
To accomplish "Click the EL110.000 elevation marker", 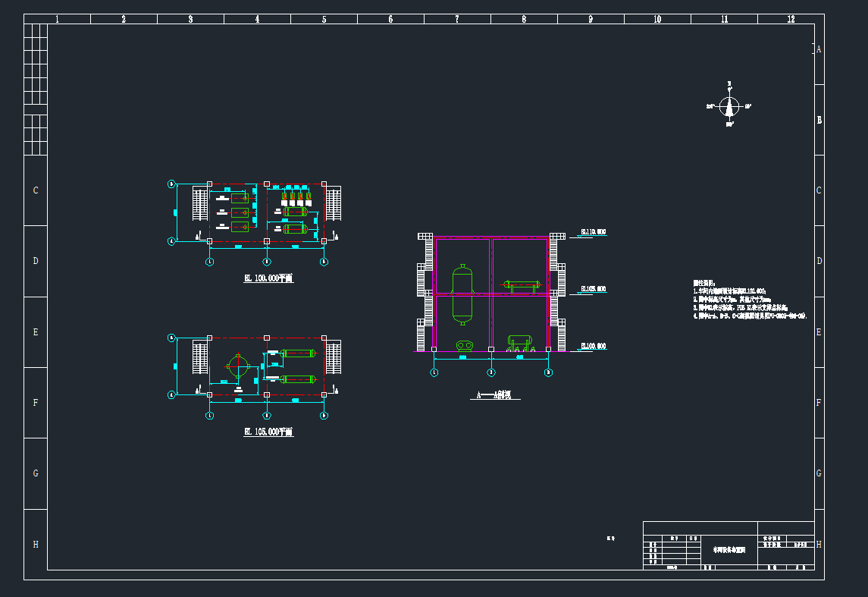I will pos(593,231).
